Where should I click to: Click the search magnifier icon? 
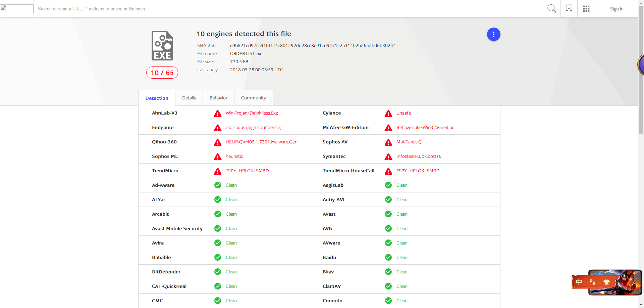552,9
